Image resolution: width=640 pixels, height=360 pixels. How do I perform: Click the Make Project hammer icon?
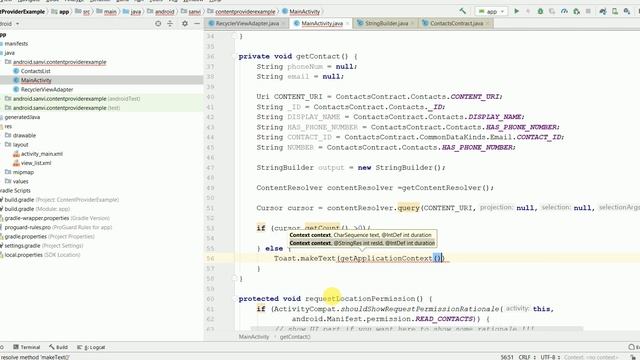point(462,11)
